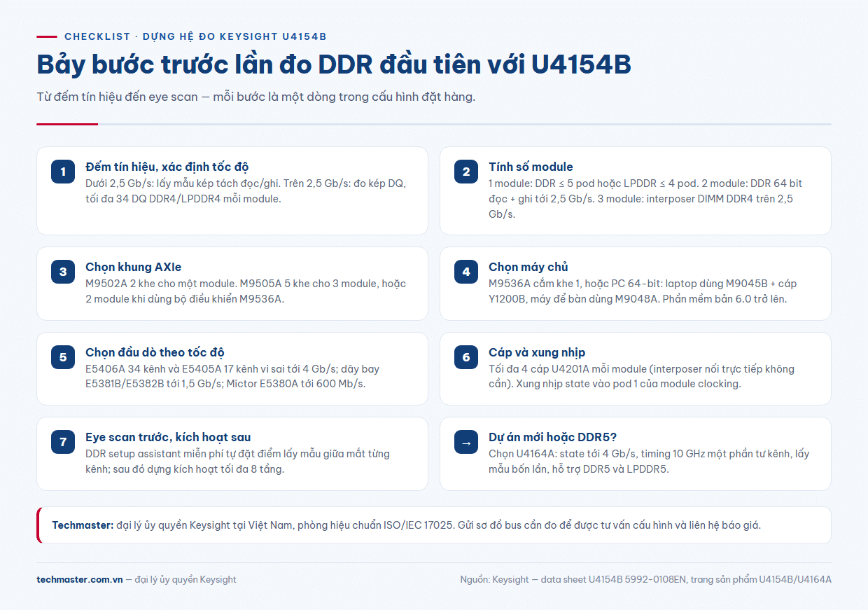The width and height of the screenshot is (868, 610).
Task: Click the step 6 number badge
Action: tap(466, 357)
